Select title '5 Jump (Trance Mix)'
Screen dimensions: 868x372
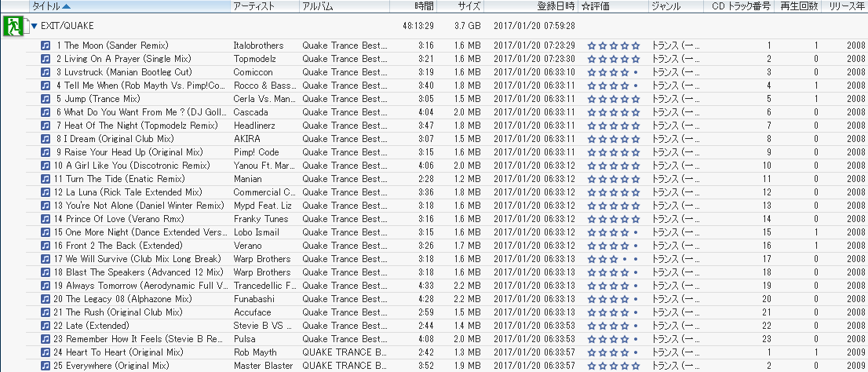[98, 99]
